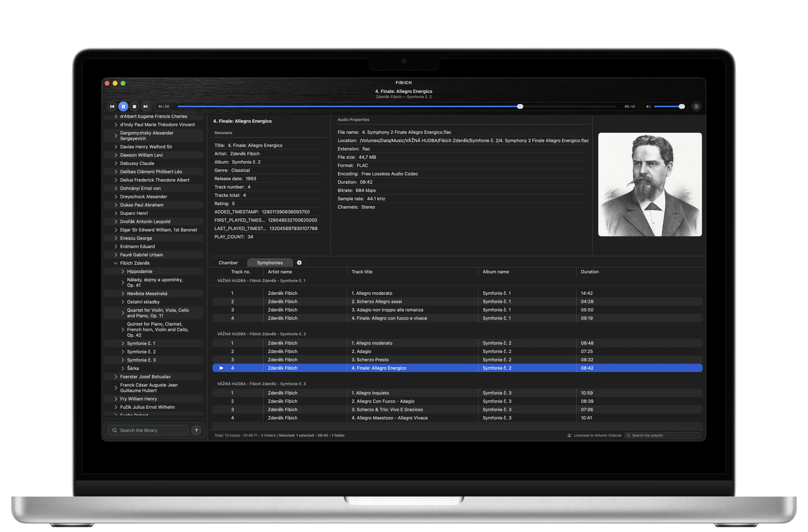This screenshot has width=808, height=532.
Task: Add a new playlist tab with plus icon
Action: point(299,263)
